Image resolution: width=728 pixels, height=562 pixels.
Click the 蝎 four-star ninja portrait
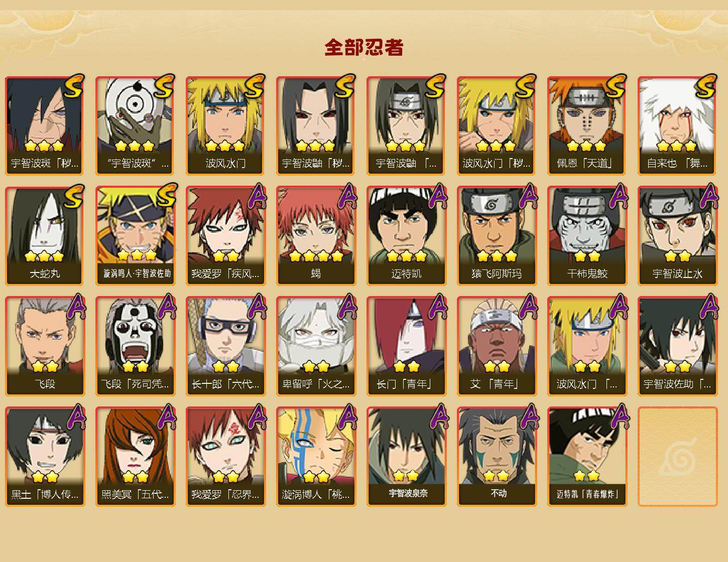tap(316, 236)
